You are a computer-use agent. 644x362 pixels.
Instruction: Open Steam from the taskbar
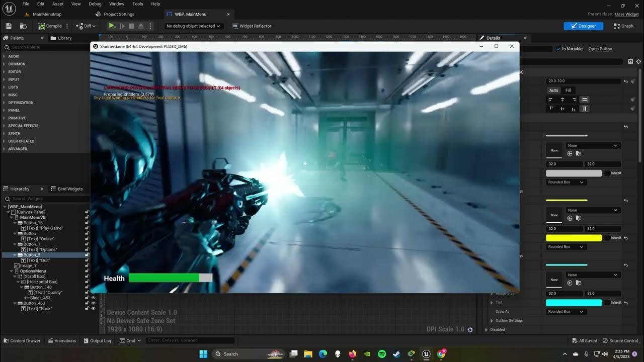click(396, 354)
